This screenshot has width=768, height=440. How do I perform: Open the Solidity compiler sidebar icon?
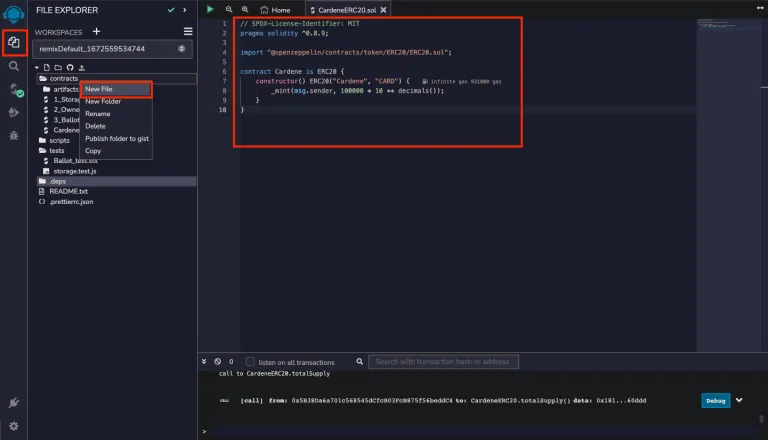pos(15,90)
